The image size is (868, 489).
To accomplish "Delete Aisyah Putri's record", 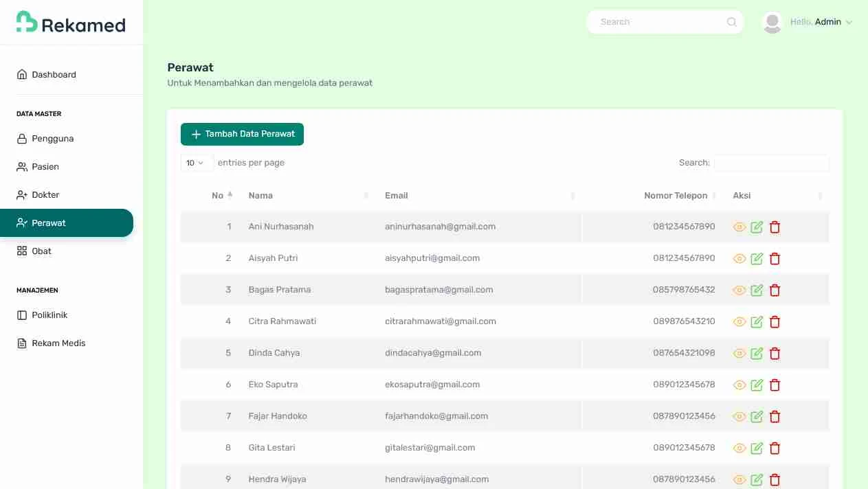I will (775, 259).
